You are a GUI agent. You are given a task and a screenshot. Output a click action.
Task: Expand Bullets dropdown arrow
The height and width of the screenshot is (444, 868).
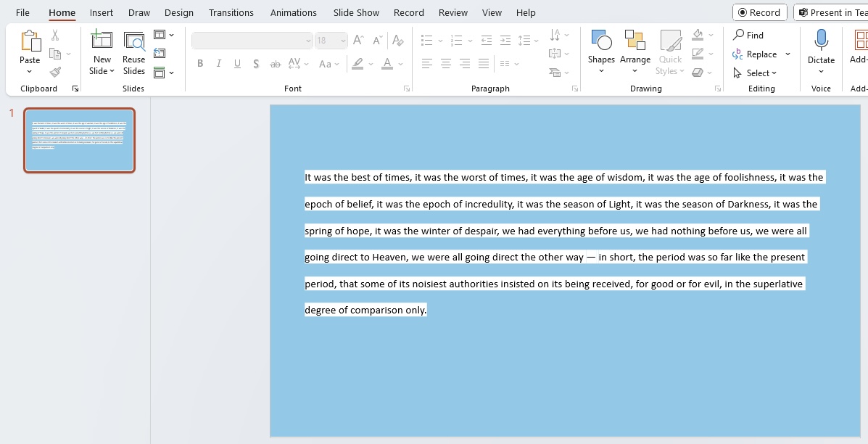(440, 41)
